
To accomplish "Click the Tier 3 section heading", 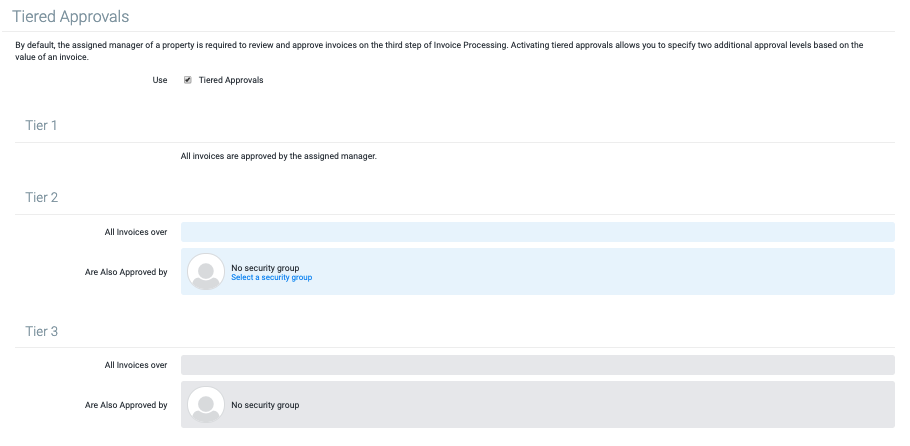I will [x=41, y=331].
